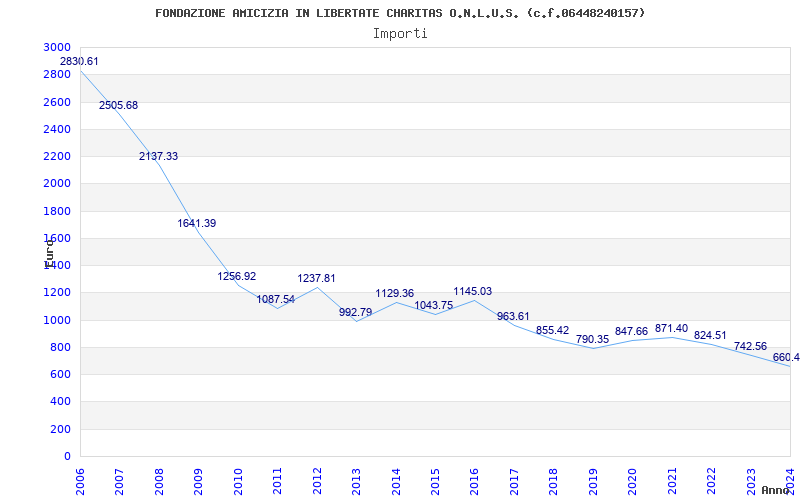800x500 pixels.
Task: Click the y-axis value 2800
Action: (x=57, y=74)
